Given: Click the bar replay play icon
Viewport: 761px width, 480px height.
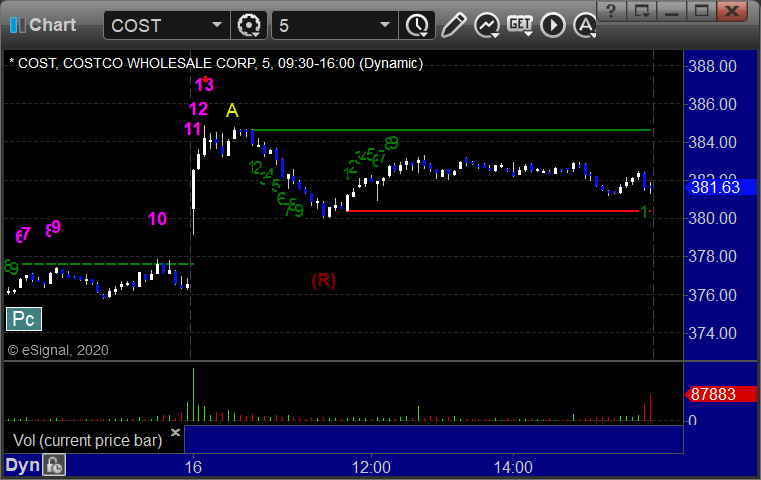Looking at the screenshot, I should pyautogui.click(x=553, y=25).
